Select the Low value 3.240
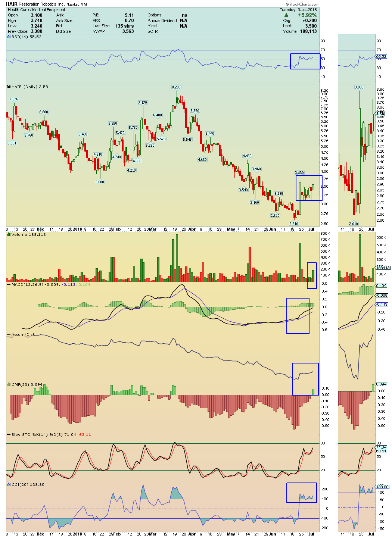The width and height of the screenshot is (392, 537). click(37, 26)
